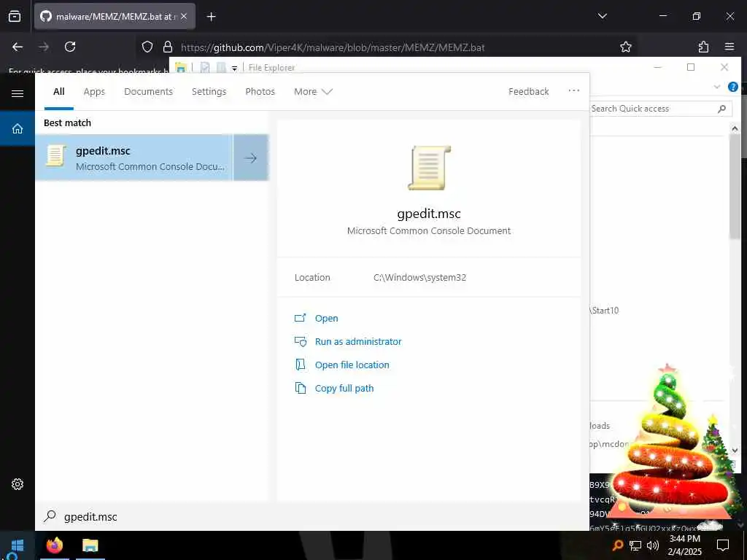The image size is (747, 560).
Task: Click the large gpedit.msc scroll icon
Action: pos(429,168)
